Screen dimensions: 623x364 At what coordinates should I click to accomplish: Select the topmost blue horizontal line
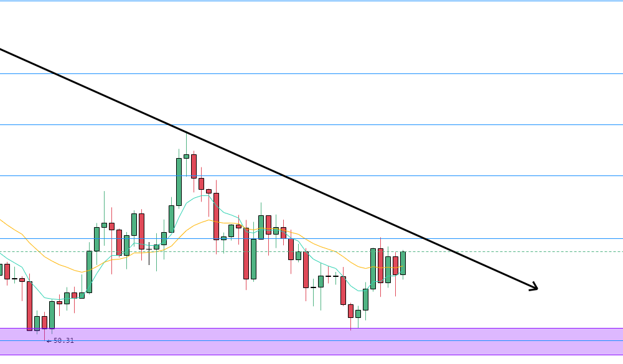click(x=311, y=1)
